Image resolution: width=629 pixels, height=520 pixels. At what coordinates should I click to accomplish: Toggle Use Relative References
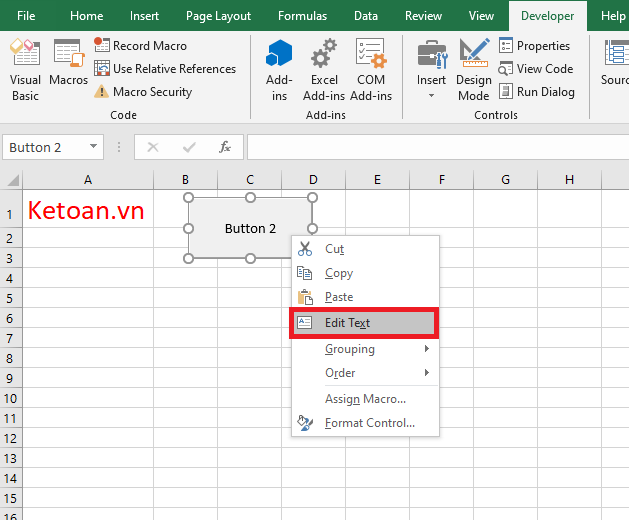pos(165,69)
